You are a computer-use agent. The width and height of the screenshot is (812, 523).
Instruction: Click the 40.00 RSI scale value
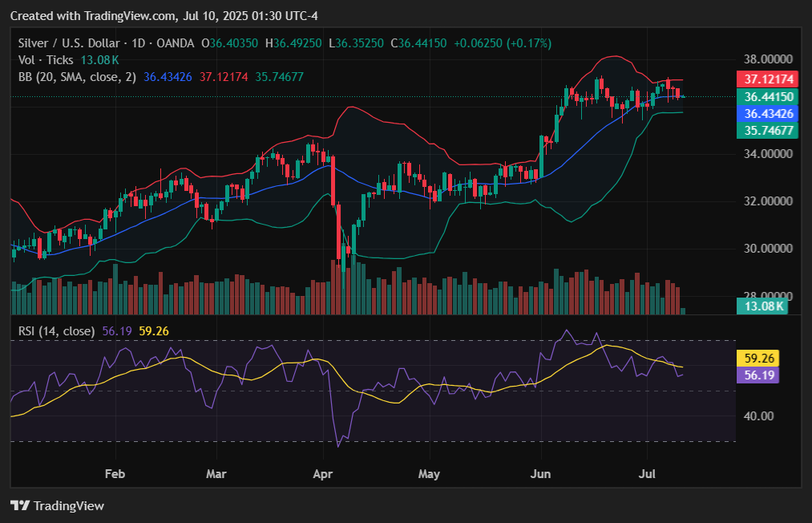pyautogui.click(x=758, y=416)
